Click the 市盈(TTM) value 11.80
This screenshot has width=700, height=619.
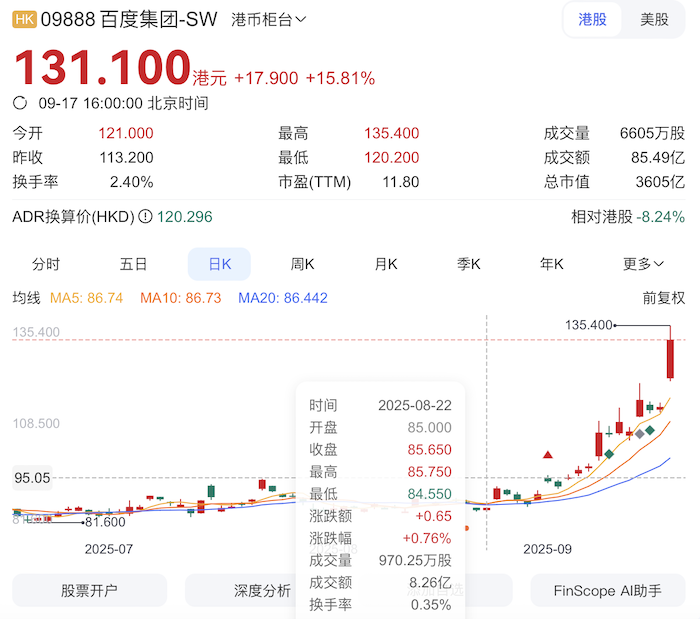(400, 182)
